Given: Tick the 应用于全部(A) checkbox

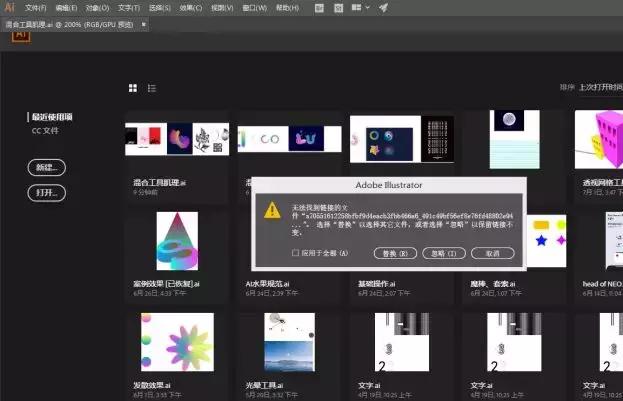Looking at the screenshot, I should pos(295,253).
